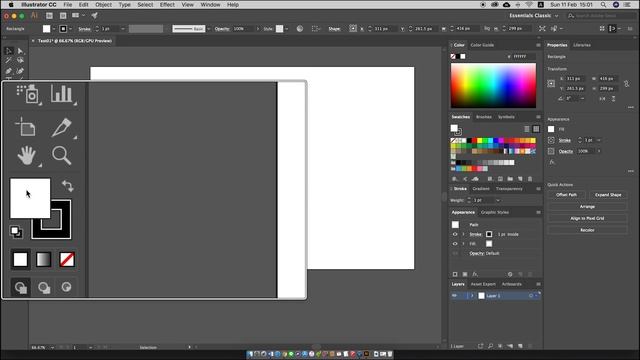Switch to the Graphic Styles tab

(x=495, y=213)
